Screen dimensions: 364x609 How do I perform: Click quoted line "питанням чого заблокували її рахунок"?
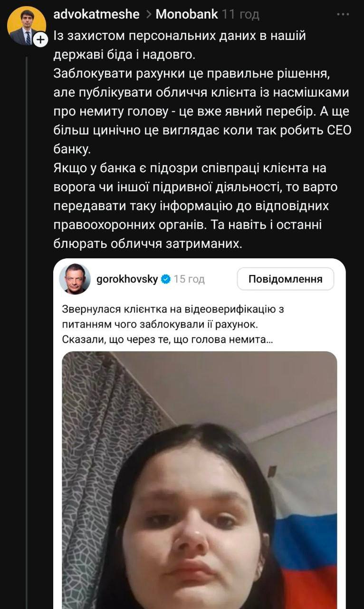pyautogui.click(x=165, y=325)
